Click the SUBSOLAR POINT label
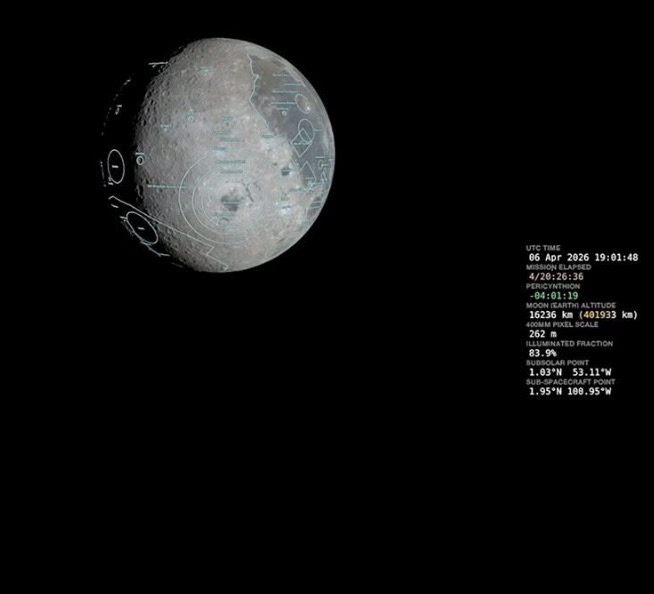Screen dimensions: 654x594 pyautogui.click(x=557, y=362)
